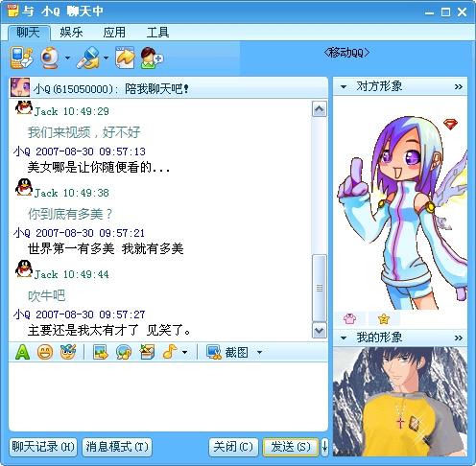Open the send options arrow beside 发送
This screenshot has width=476, height=466.
(x=324, y=447)
